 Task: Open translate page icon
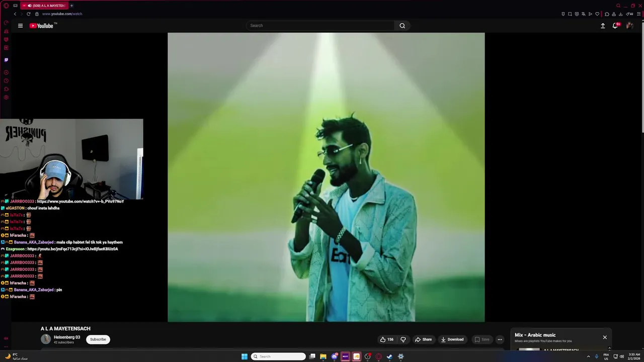pos(584,14)
